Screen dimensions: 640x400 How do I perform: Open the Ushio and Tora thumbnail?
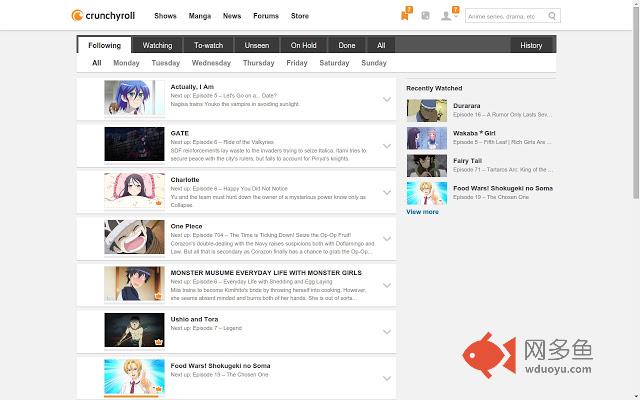(134, 330)
